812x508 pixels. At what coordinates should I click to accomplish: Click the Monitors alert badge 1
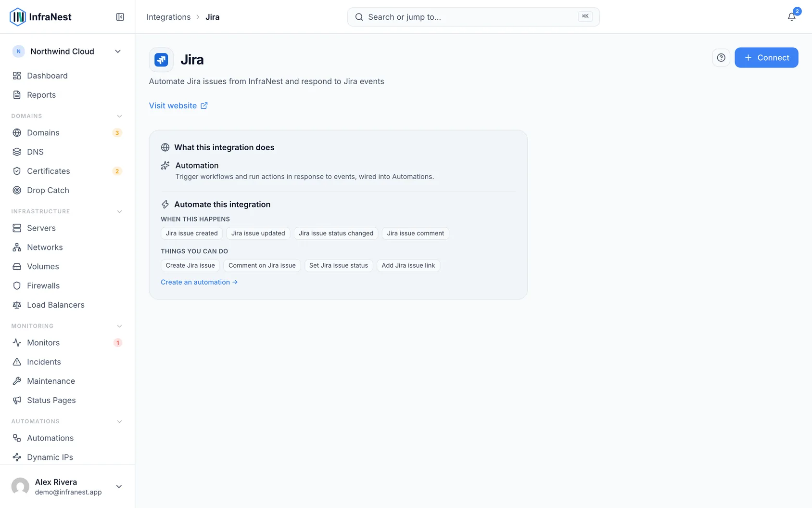point(117,343)
